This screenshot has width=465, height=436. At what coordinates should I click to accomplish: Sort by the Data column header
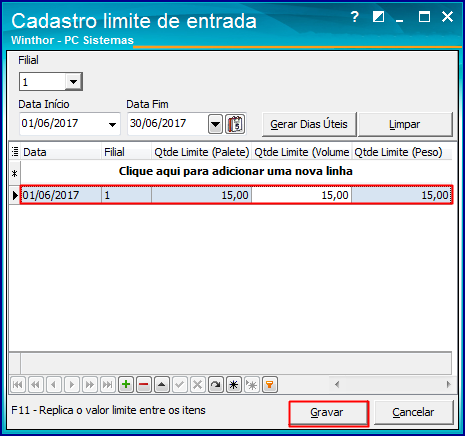coord(61,152)
